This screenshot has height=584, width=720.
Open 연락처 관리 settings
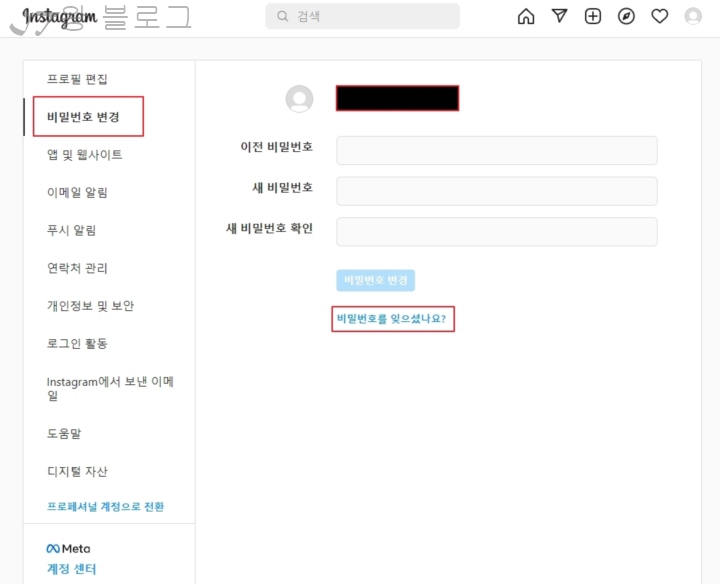(x=77, y=268)
